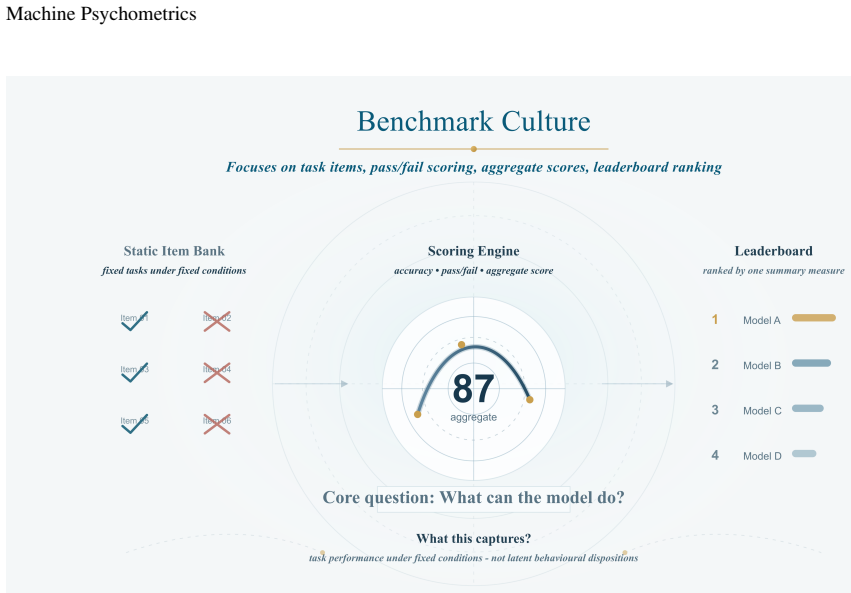The width and height of the screenshot is (851, 593).
Task: Click the Leaderboard heading
Action: tap(773, 251)
